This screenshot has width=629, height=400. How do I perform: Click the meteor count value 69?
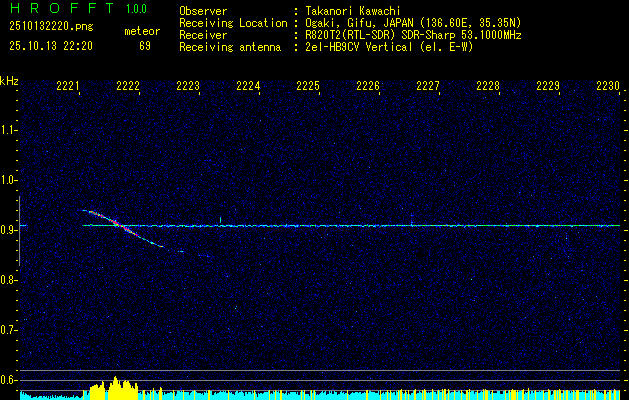[x=145, y=46]
